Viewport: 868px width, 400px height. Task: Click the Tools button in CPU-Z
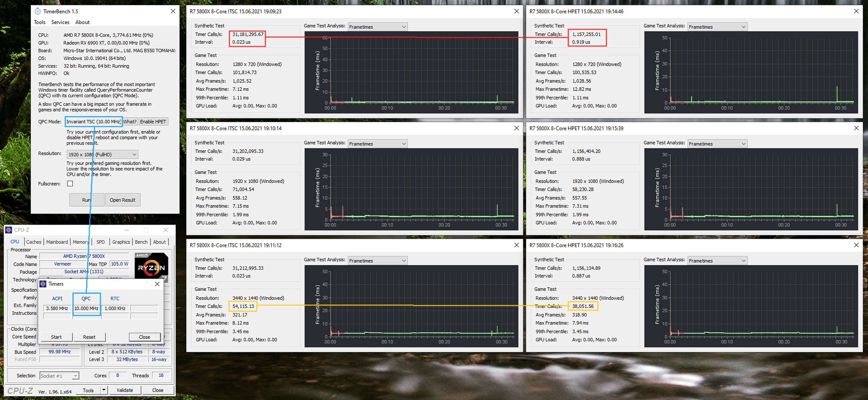[88, 390]
